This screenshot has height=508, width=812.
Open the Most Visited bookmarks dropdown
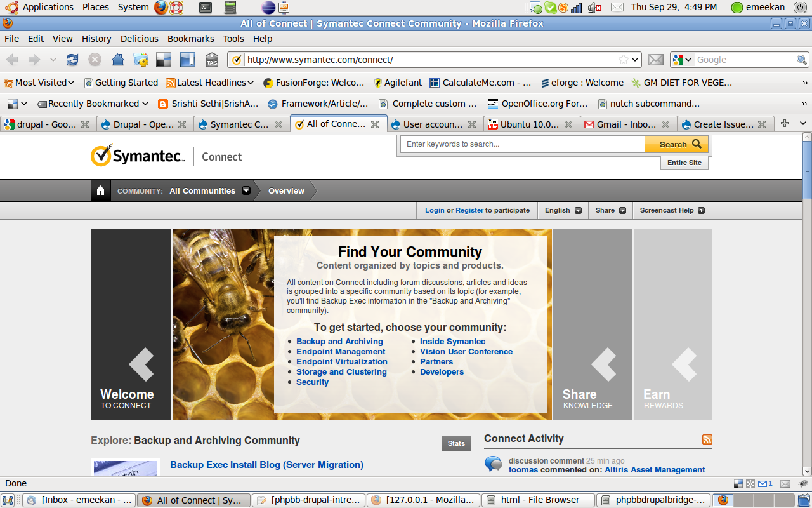click(39, 83)
